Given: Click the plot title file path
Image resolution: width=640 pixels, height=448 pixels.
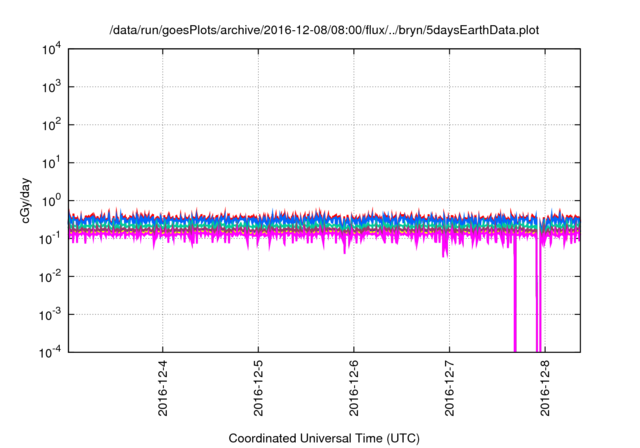Looking at the screenshot, I should [x=324, y=30].
